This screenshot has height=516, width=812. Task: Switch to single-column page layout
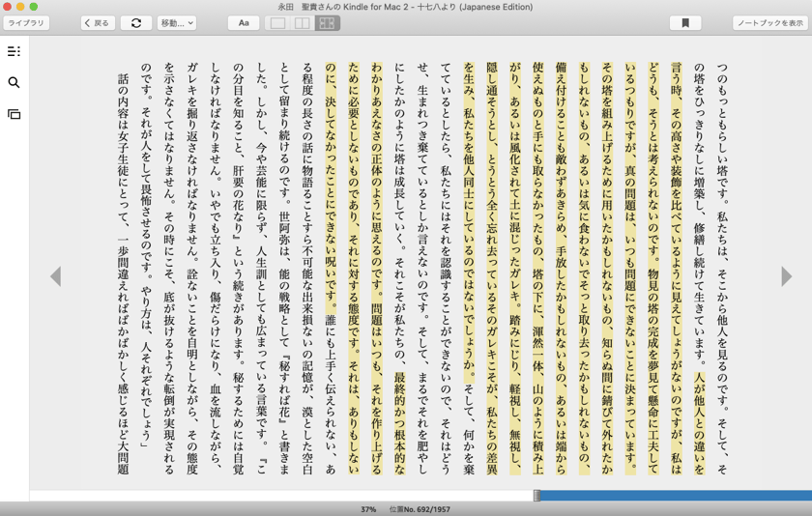pos(277,23)
